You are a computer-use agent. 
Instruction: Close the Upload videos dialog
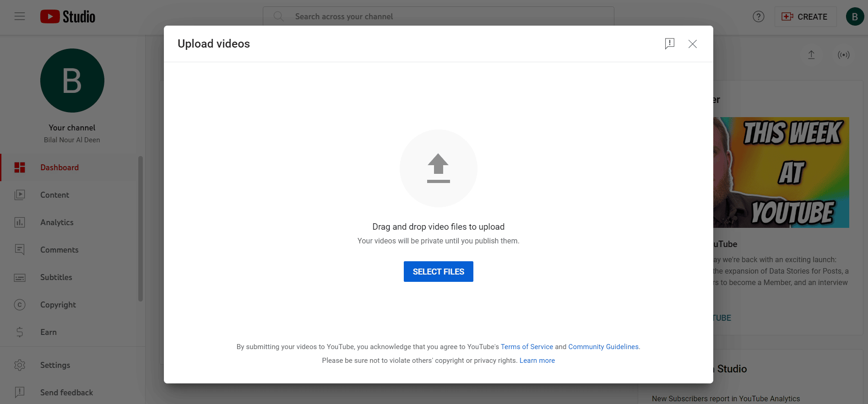tap(693, 43)
